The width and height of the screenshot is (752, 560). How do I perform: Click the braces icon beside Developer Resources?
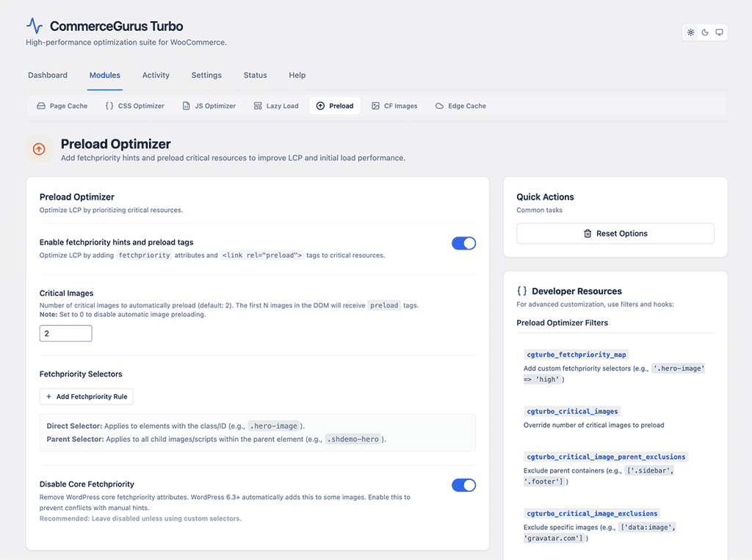(x=522, y=291)
